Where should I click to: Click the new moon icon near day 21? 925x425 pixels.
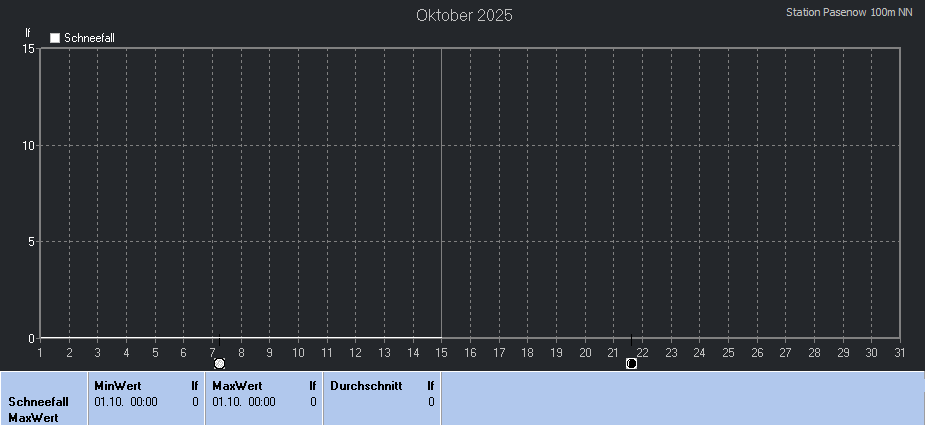(631, 363)
